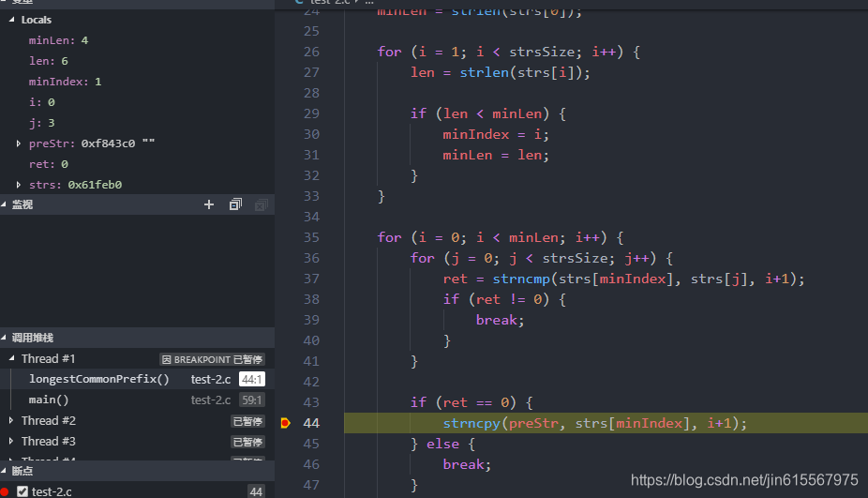868x498 pixels.
Task: Click line number 35 in gutter
Action: tap(311, 237)
